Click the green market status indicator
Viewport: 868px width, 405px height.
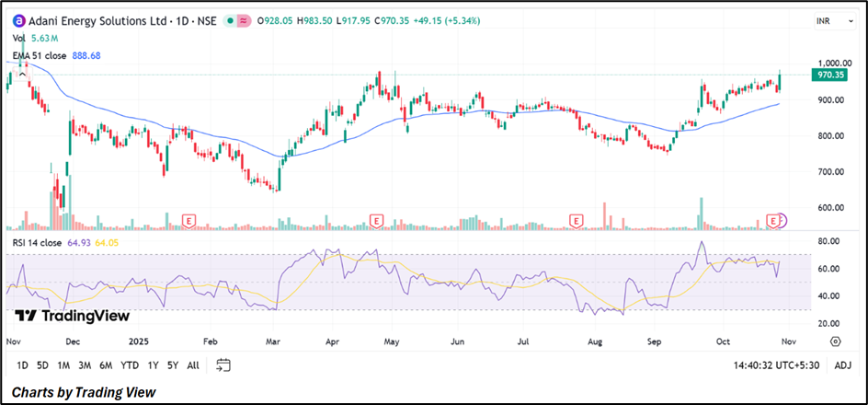tap(228, 20)
